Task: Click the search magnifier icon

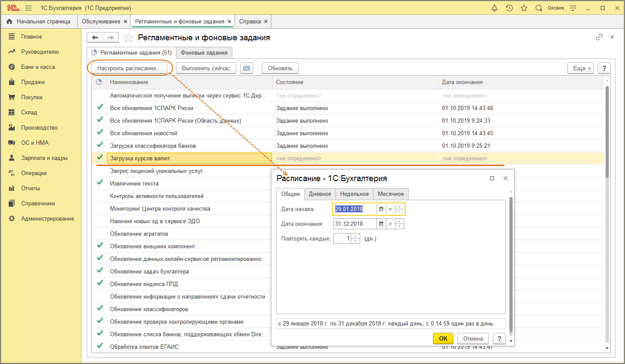Action: [539, 8]
